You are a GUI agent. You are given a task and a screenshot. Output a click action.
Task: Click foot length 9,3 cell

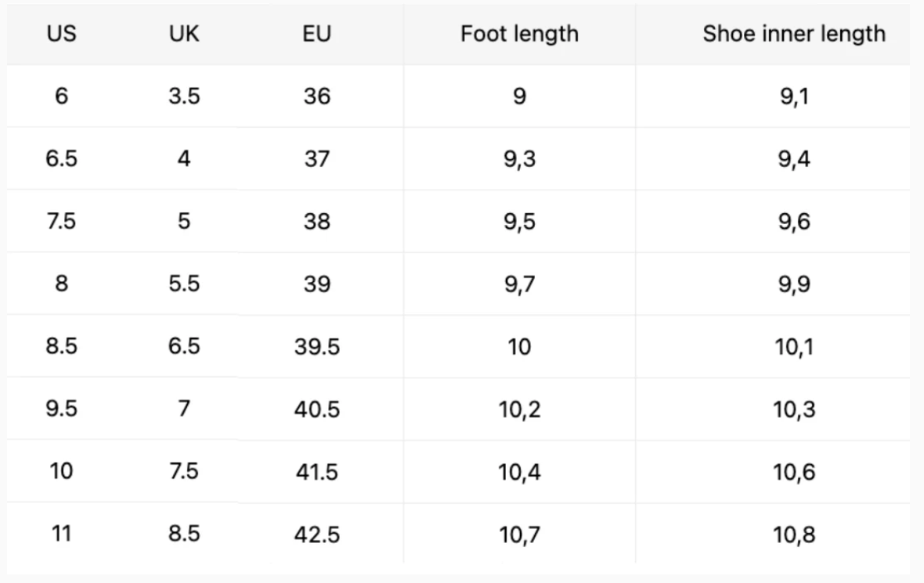click(519, 159)
